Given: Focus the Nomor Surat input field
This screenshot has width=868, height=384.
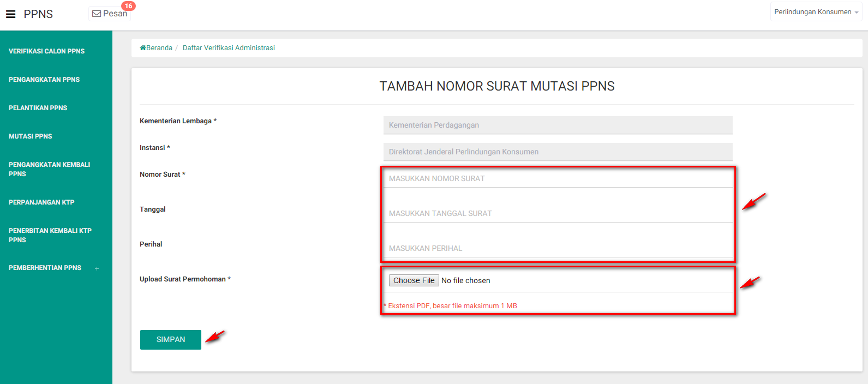Looking at the screenshot, I should point(558,178).
